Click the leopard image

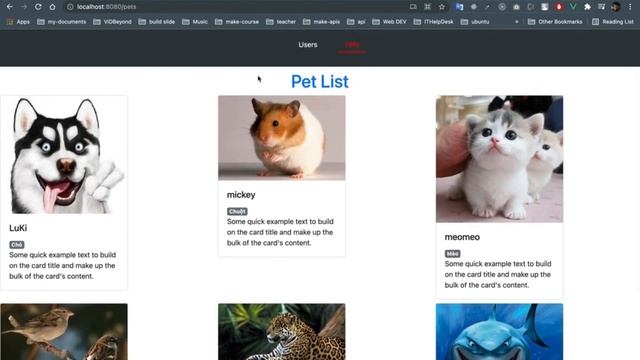(282, 332)
